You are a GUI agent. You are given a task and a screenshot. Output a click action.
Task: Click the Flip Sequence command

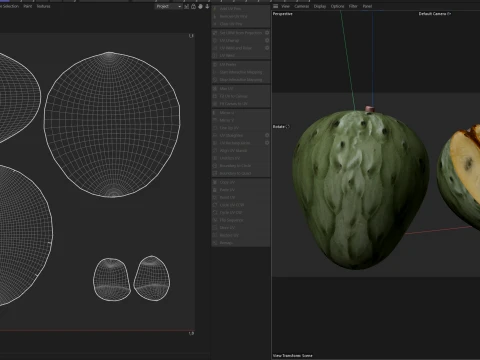241,220
